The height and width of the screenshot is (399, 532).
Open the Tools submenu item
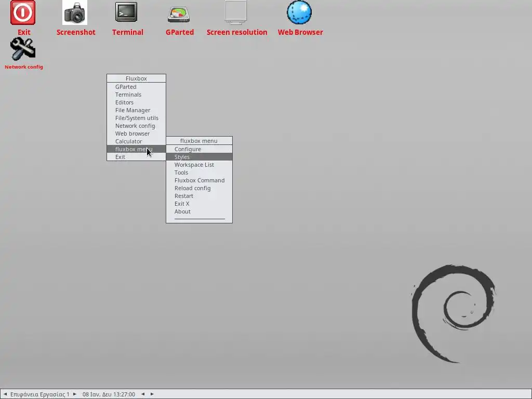199,172
